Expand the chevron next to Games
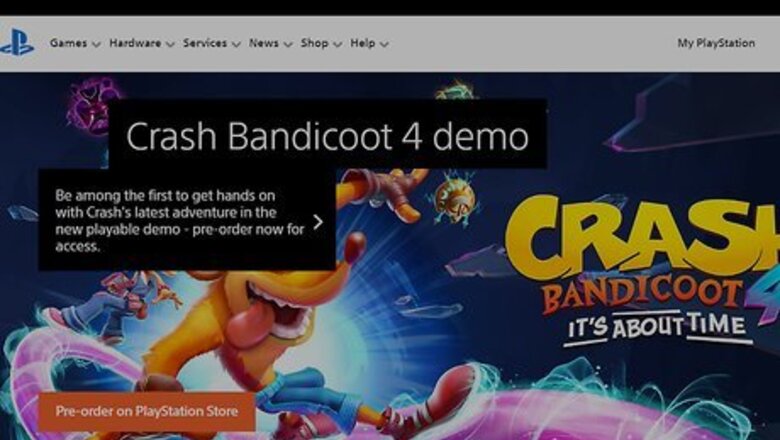780x440 pixels. tap(96, 44)
